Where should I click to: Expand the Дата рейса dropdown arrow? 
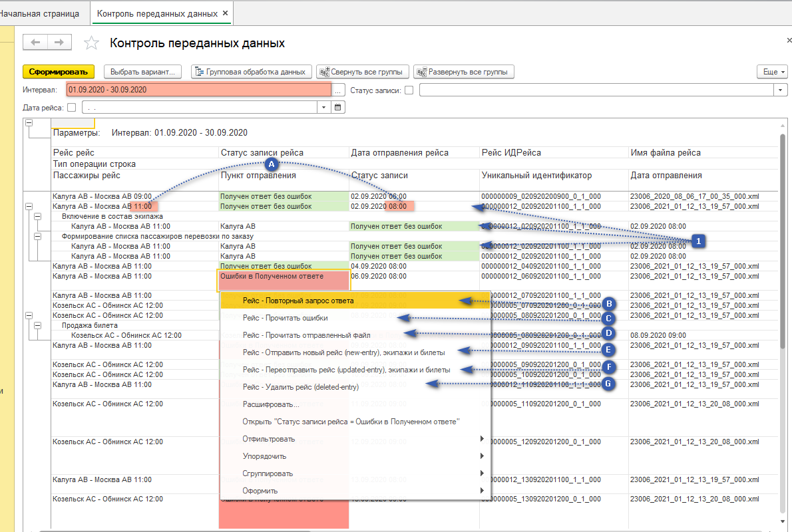point(324,107)
